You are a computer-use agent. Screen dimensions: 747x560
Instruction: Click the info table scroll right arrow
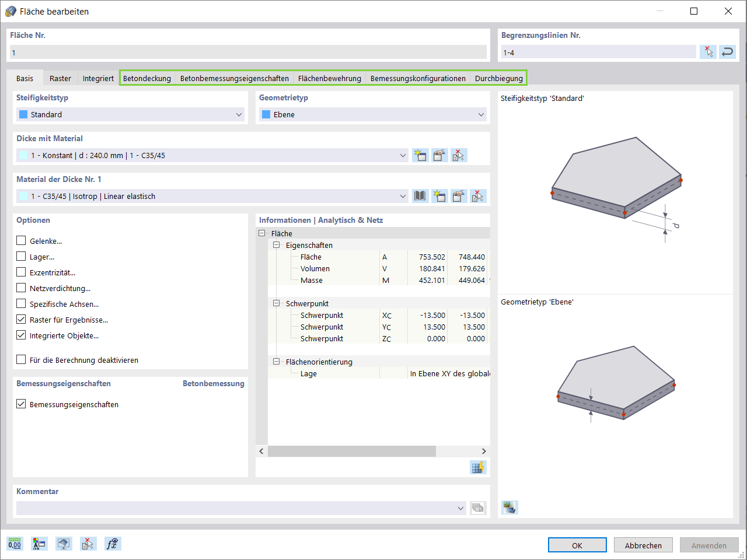(484, 451)
